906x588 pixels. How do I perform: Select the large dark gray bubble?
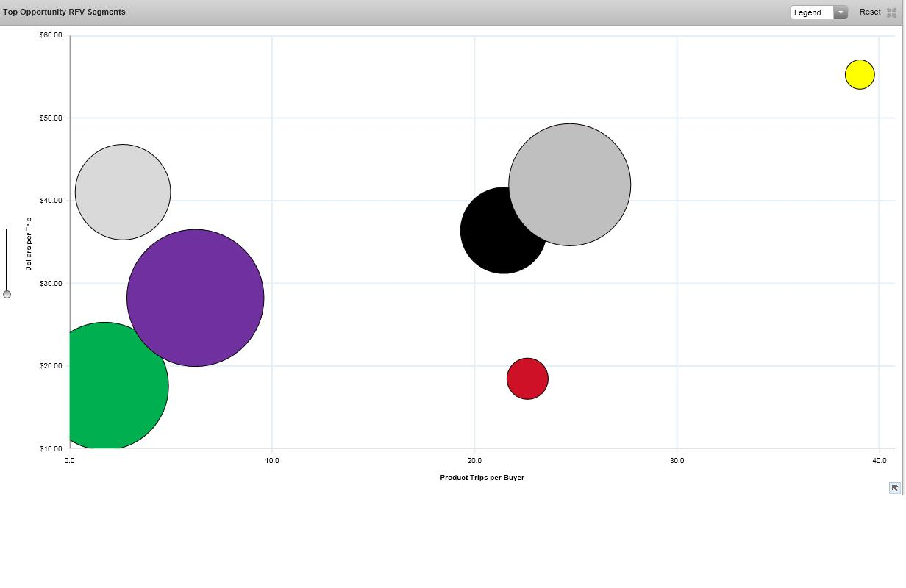[x=570, y=184]
